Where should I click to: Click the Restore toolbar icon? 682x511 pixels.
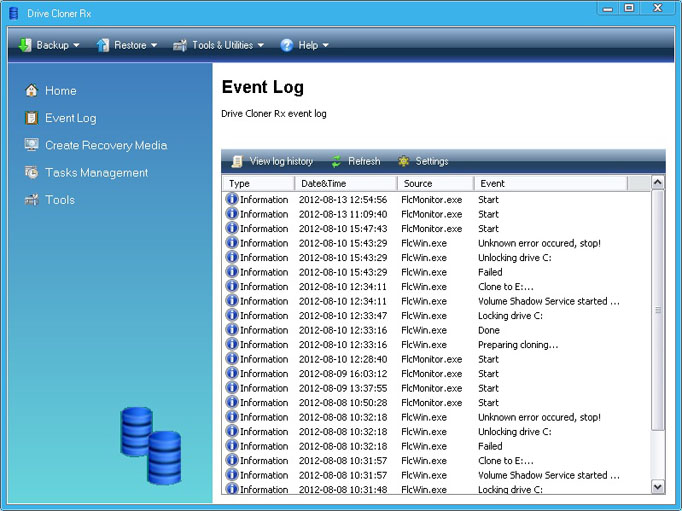pos(103,45)
